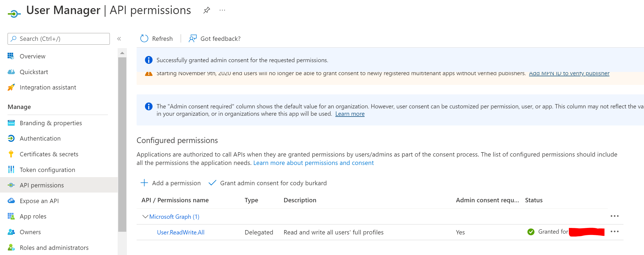
Task: Click the Branding & properties icon
Action: pos(11,123)
